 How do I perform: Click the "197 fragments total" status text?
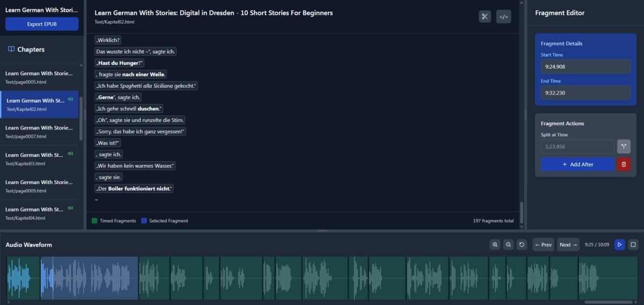click(493, 221)
